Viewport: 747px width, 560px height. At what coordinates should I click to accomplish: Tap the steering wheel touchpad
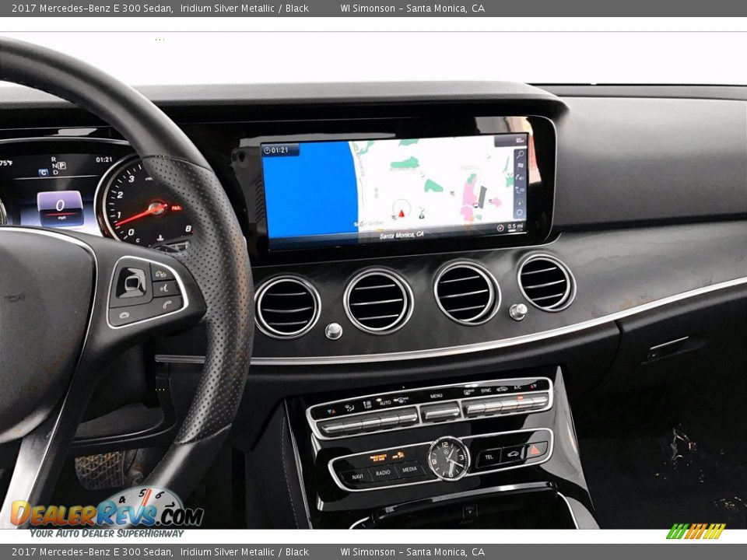(x=132, y=284)
